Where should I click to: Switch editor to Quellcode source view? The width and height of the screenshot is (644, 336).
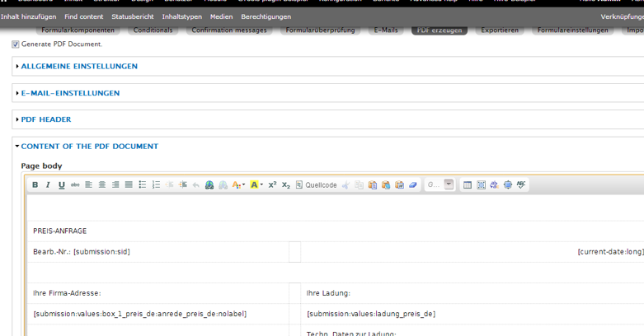pyautogui.click(x=316, y=185)
